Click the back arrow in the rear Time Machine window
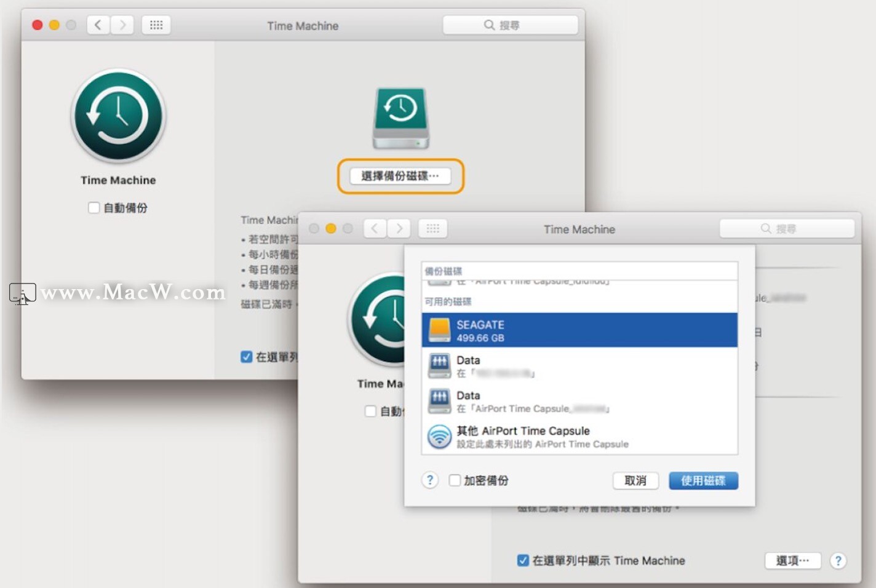This screenshot has height=588, width=876. [98, 25]
